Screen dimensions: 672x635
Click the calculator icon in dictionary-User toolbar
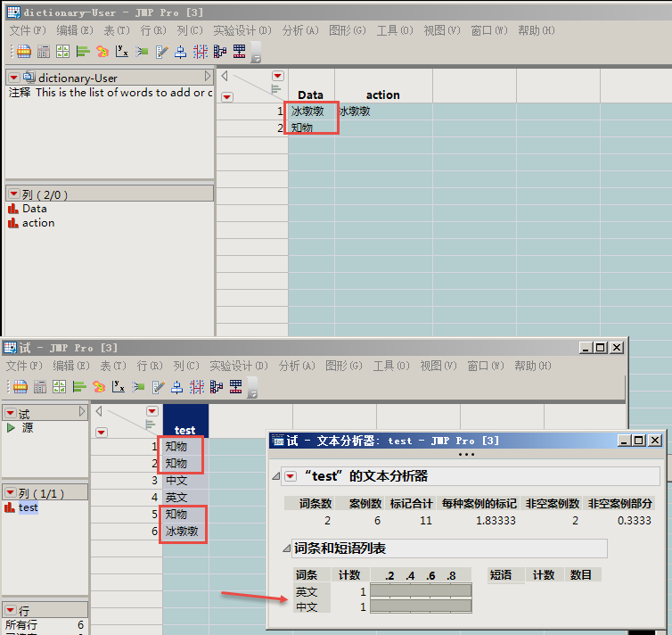click(44, 52)
